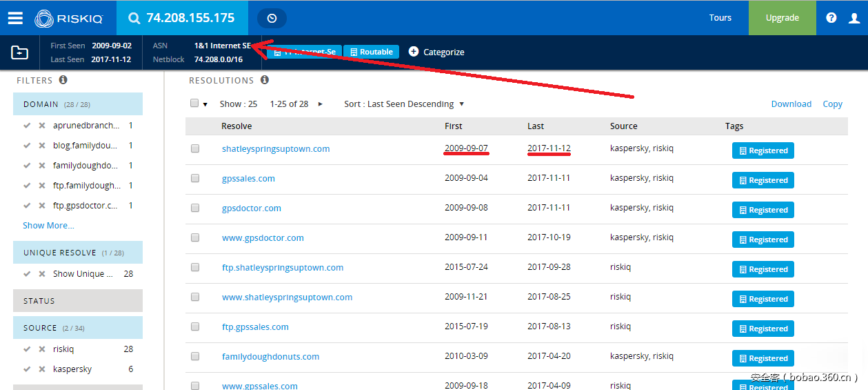Image resolution: width=868 pixels, height=390 pixels.
Task: Expand domain list with Show More
Action: (48, 225)
